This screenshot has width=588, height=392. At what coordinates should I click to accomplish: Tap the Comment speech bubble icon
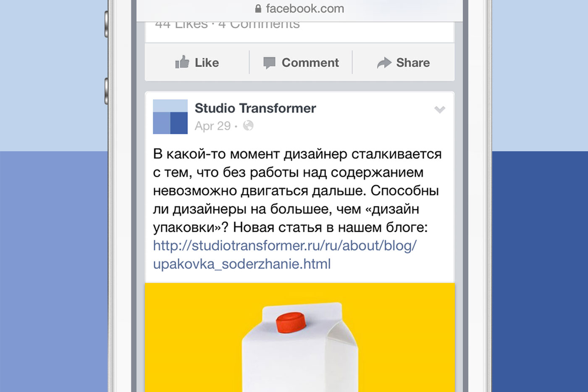pos(269,63)
